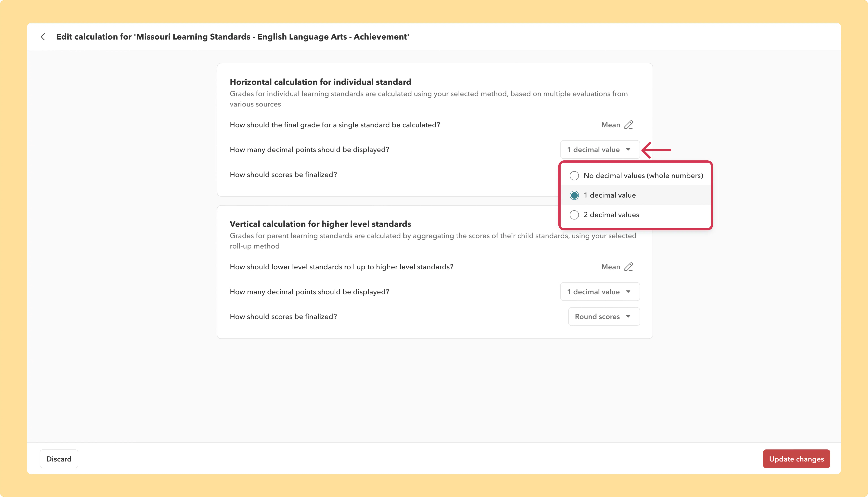Viewport: 868px width, 497px height.
Task: Click 'How should lower level standards roll up' question
Action: [341, 267]
